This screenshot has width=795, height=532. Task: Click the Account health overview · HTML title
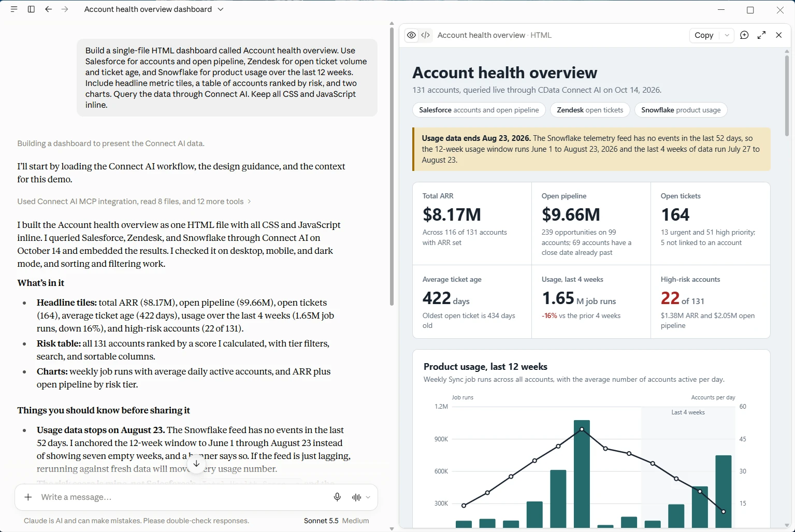coord(494,35)
